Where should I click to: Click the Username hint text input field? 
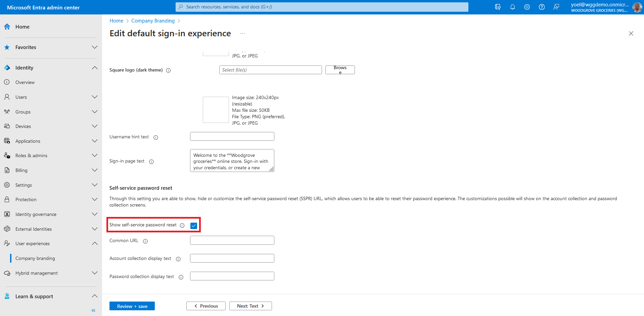point(232,136)
